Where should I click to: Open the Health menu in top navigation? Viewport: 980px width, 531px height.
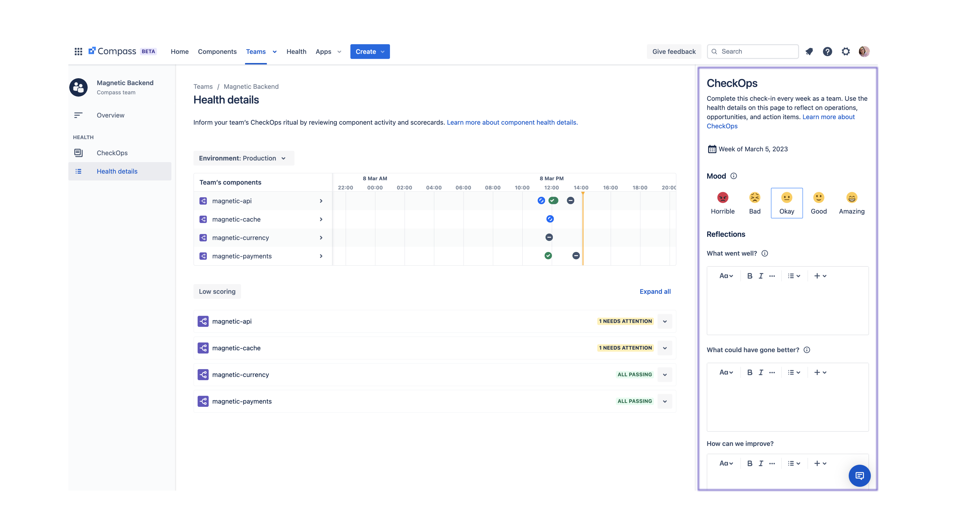pos(296,51)
